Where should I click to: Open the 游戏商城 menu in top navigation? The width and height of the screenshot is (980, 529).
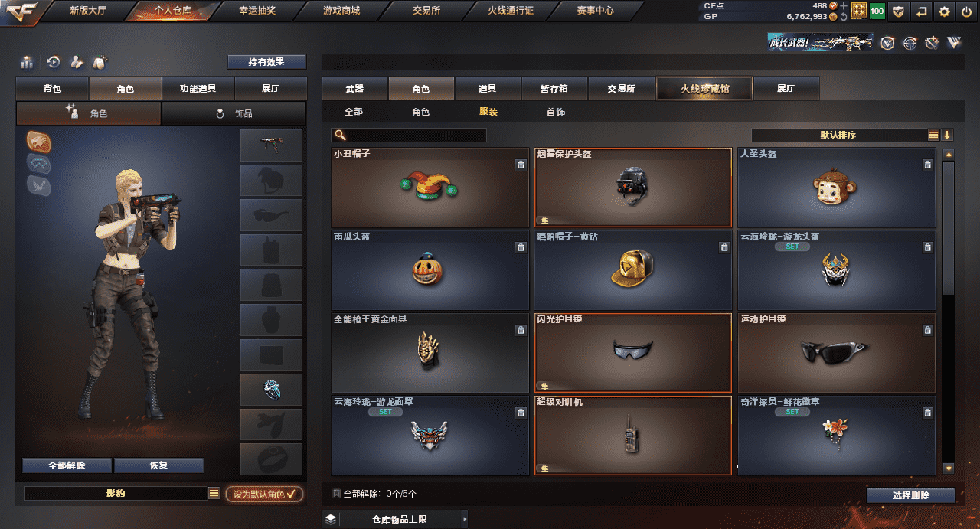click(341, 11)
